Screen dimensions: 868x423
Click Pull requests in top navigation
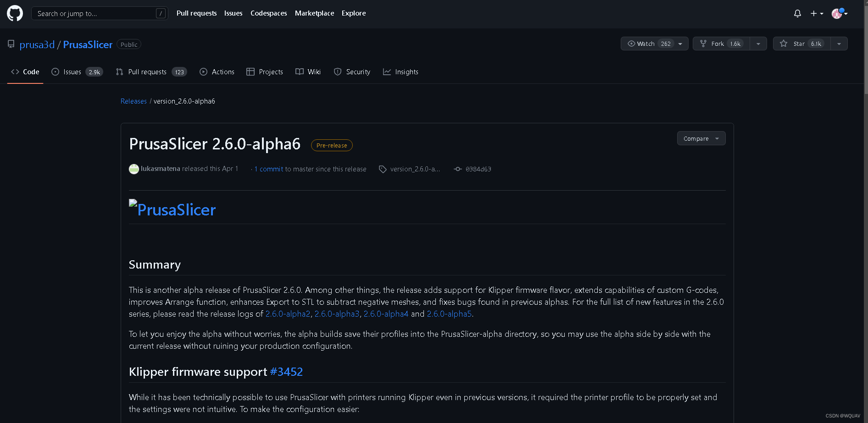(x=197, y=13)
